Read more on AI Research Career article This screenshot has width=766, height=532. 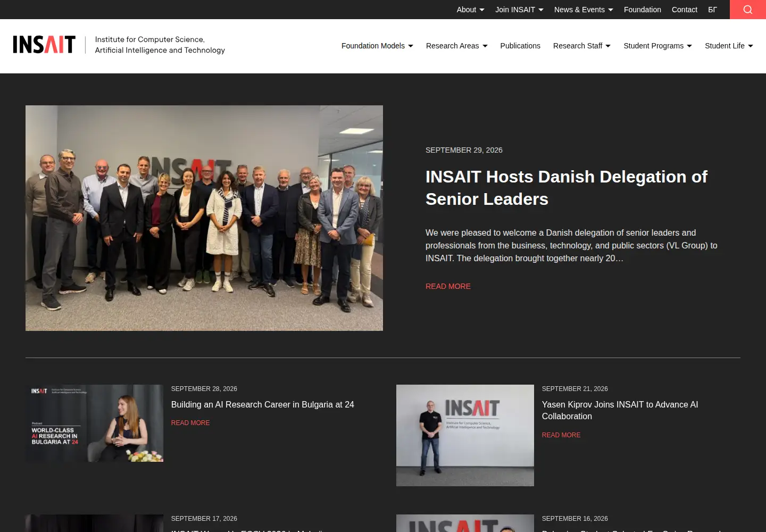(190, 423)
